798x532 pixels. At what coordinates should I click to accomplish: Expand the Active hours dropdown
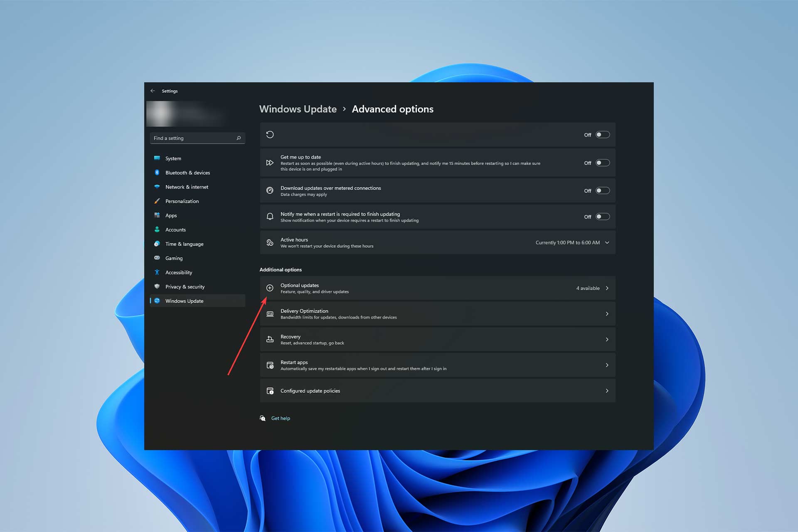607,243
